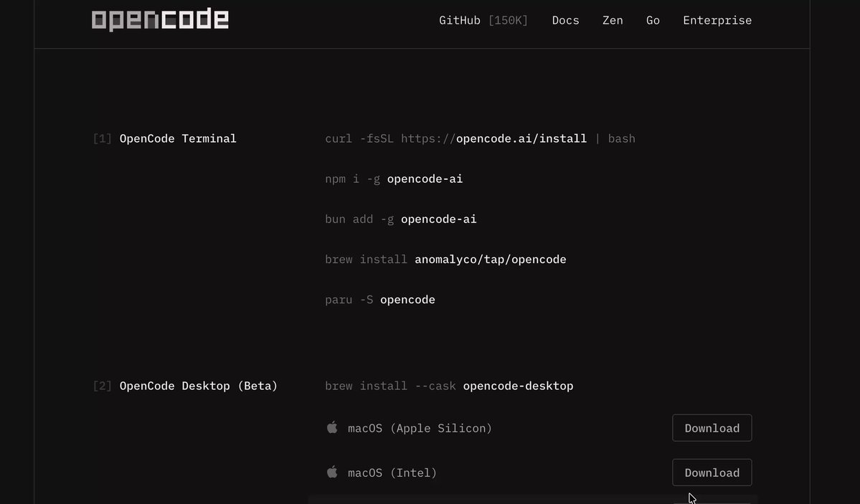Open the Go nav item

pos(653,20)
